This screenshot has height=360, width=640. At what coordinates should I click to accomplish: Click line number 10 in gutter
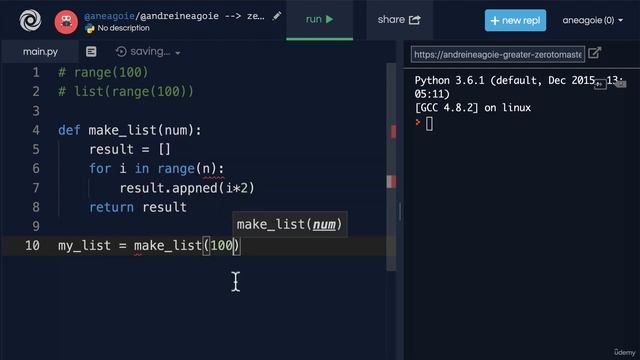click(32, 246)
